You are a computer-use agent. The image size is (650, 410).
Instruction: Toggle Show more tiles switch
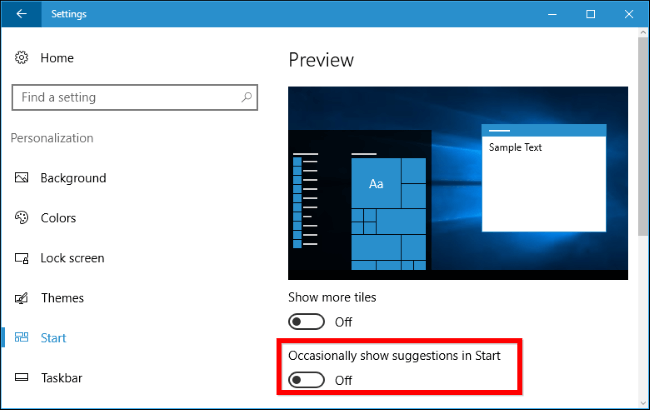(x=306, y=322)
